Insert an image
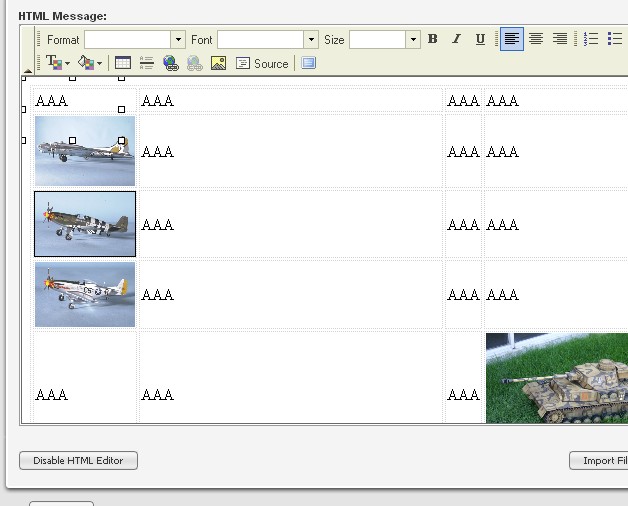628x506 pixels. 218,63
